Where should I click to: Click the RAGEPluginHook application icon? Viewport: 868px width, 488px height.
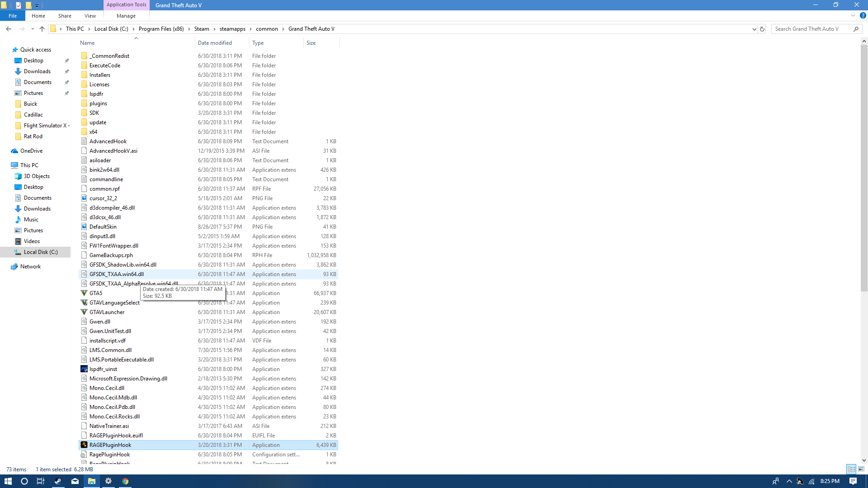click(x=84, y=445)
